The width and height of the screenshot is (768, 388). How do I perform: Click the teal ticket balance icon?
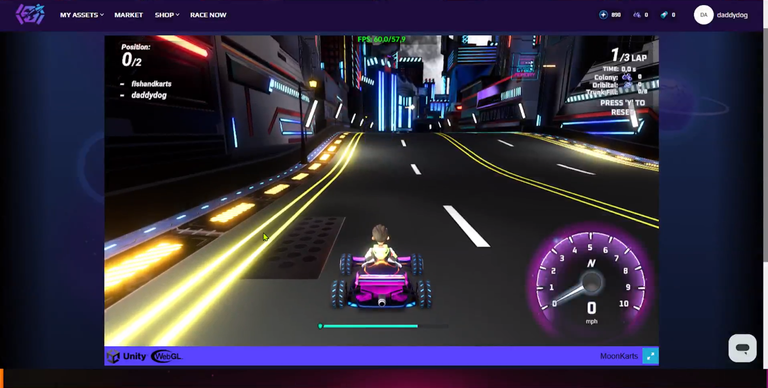point(664,15)
